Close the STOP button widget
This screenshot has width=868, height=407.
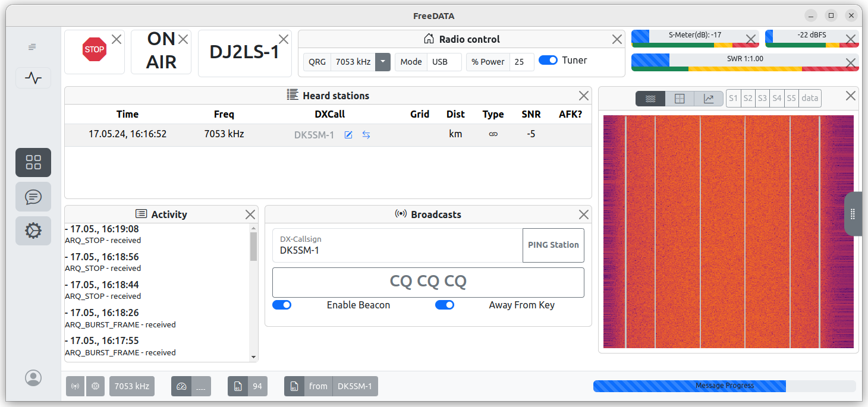click(117, 39)
